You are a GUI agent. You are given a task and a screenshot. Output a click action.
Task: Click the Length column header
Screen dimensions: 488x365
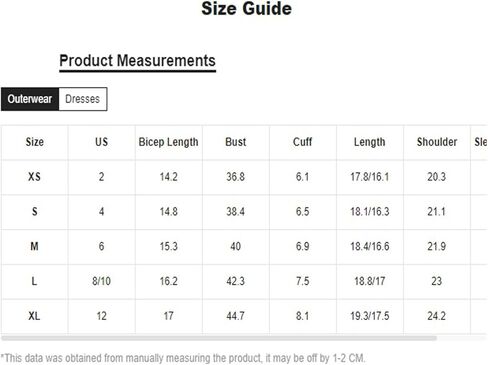(370, 142)
